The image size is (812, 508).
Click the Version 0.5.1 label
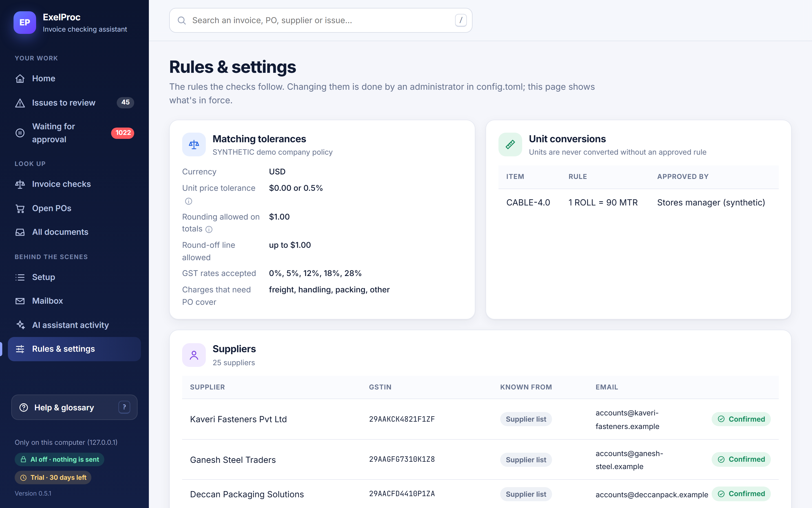point(33,494)
